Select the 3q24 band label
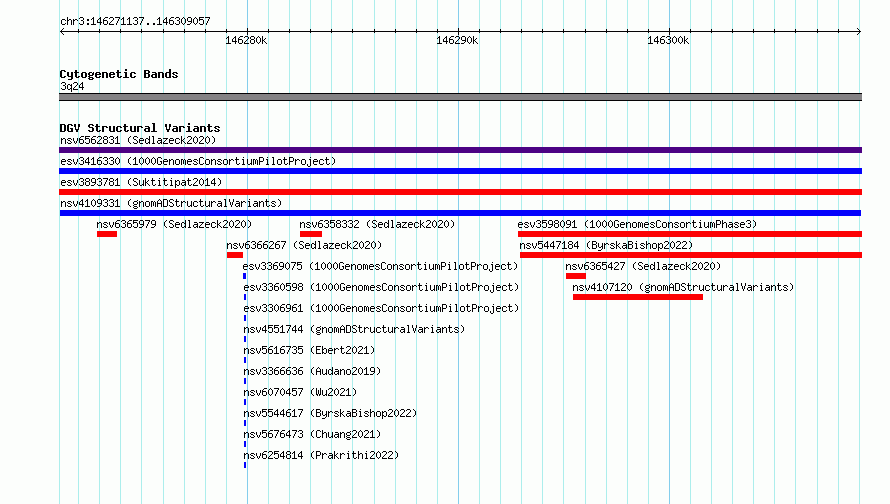Screen dimensions: 890x504 tap(72, 86)
